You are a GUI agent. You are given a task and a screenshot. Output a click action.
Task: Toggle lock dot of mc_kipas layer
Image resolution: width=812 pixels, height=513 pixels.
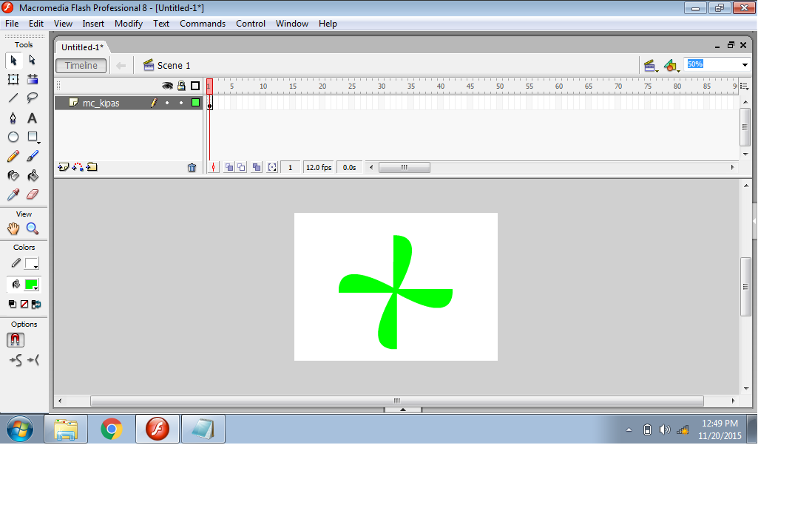point(181,103)
